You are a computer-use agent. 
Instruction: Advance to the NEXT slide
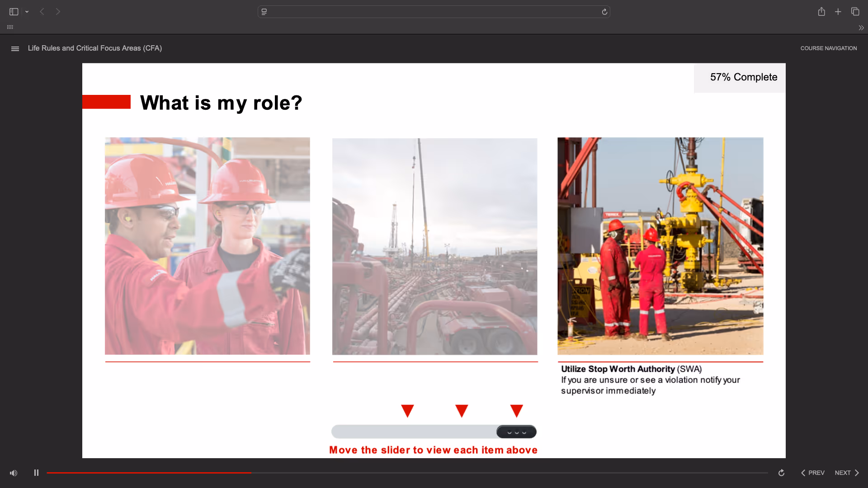click(847, 473)
